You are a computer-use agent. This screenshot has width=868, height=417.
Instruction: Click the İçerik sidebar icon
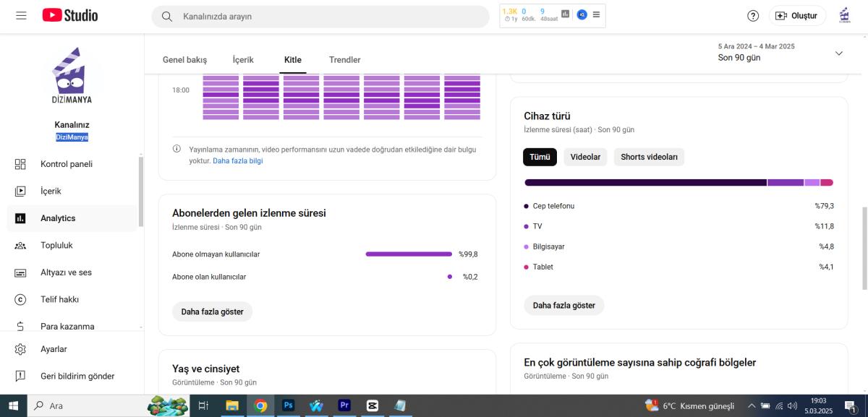pyautogui.click(x=20, y=191)
